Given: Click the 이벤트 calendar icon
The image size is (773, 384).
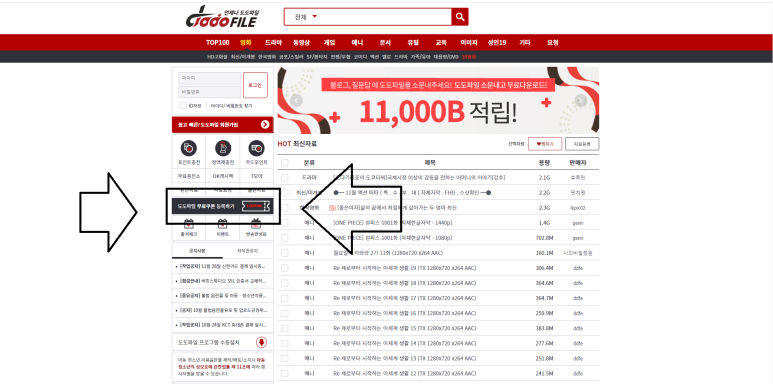Looking at the screenshot, I should point(223,223).
